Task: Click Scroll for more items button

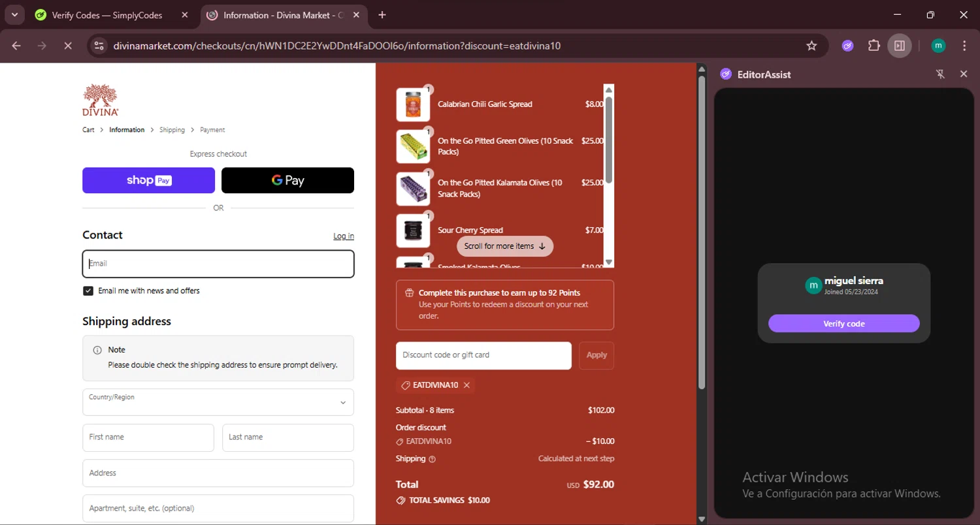Action: [x=505, y=246]
